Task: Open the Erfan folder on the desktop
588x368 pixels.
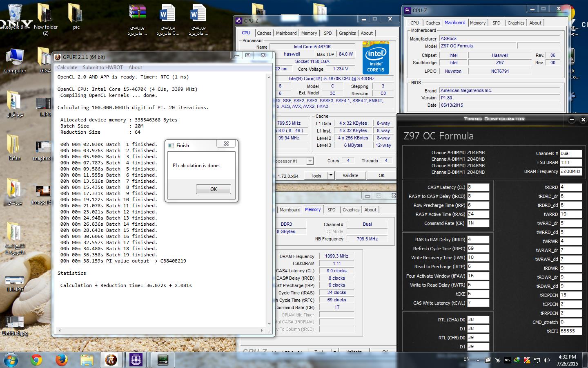Action: [x=15, y=147]
